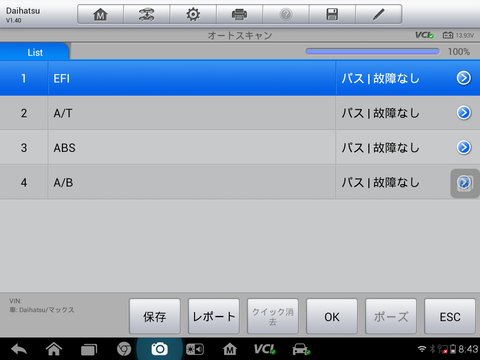Viewport: 480px width, 360px height.
Task: Open brightness and volume shortcut icon
Action: click(195, 349)
